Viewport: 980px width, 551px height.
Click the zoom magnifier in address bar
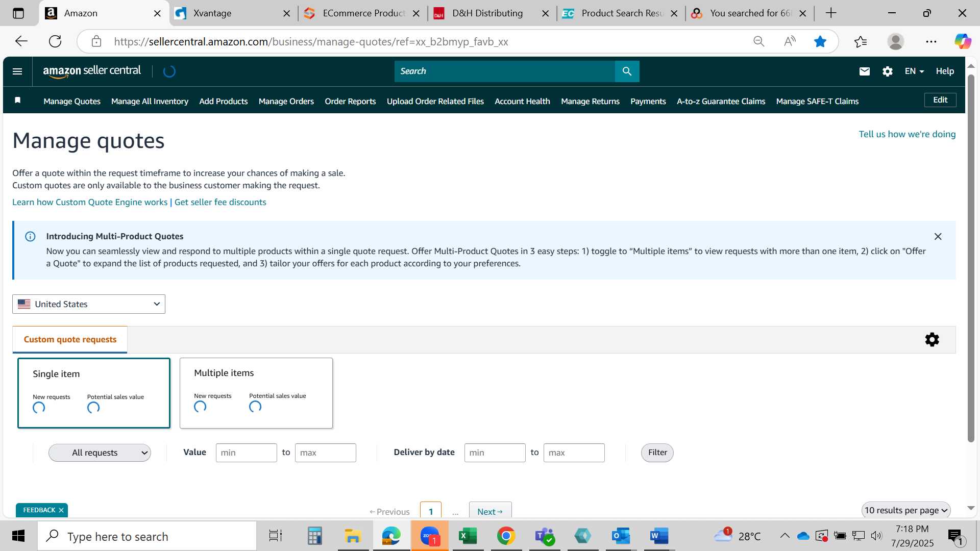coord(759,41)
